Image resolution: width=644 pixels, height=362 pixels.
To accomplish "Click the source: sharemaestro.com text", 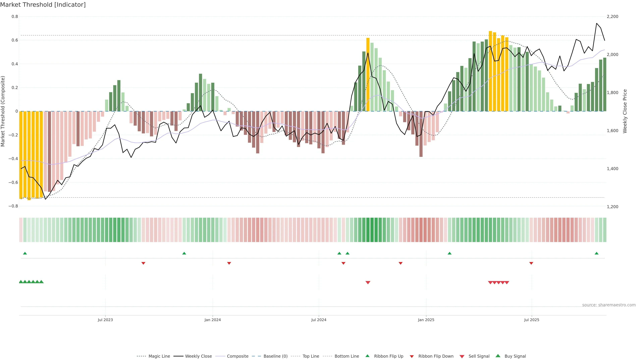I will pyautogui.click(x=609, y=305).
